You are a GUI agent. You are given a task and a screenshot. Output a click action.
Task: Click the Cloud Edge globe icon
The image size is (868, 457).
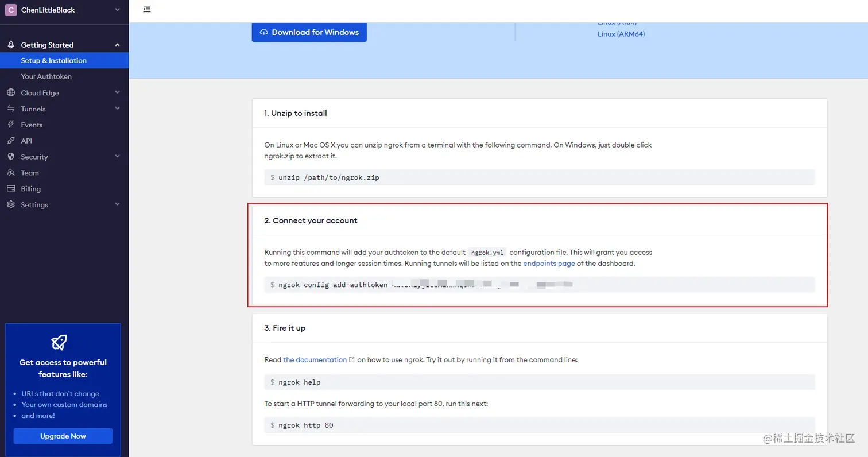10,92
